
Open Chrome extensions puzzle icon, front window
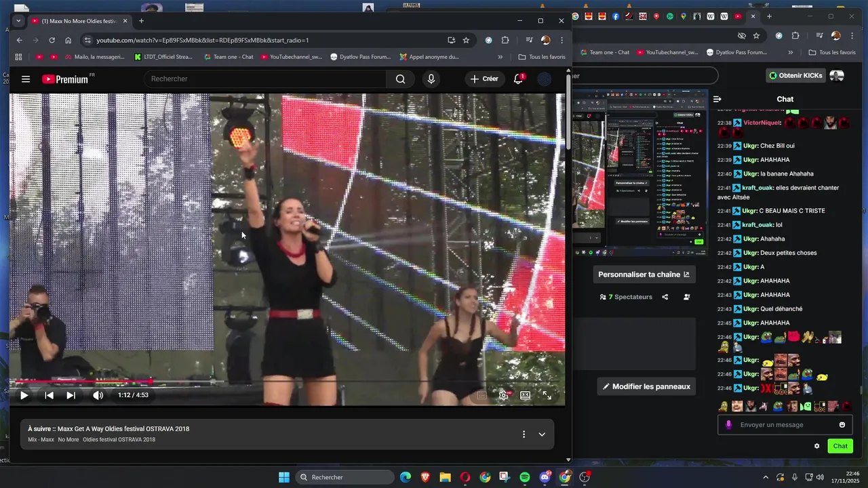505,40
